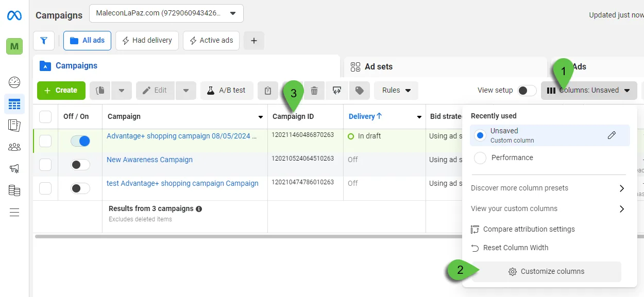Image resolution: width=644 pixels, height=297 pixels.
Task: Select the Had delivery view
Action: [147, 40]
